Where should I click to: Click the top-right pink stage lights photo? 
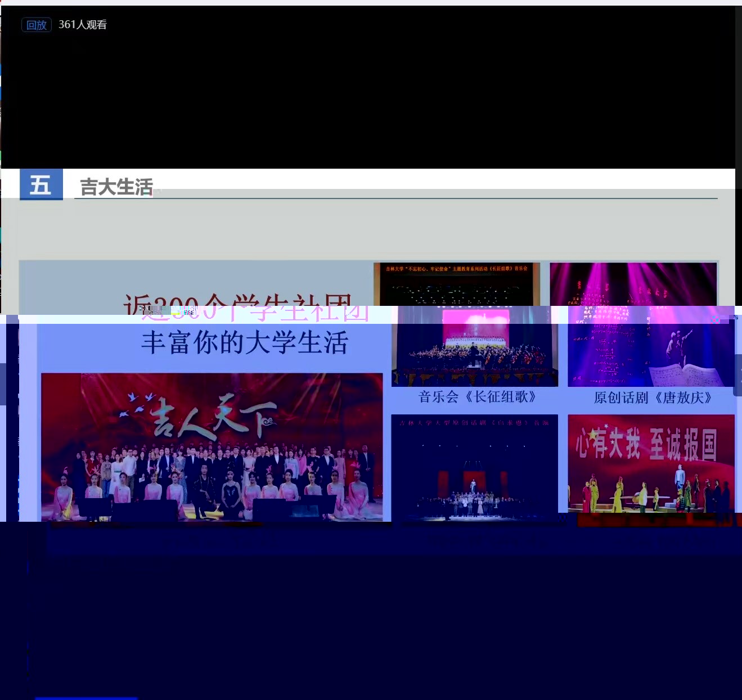coord(633,284)
